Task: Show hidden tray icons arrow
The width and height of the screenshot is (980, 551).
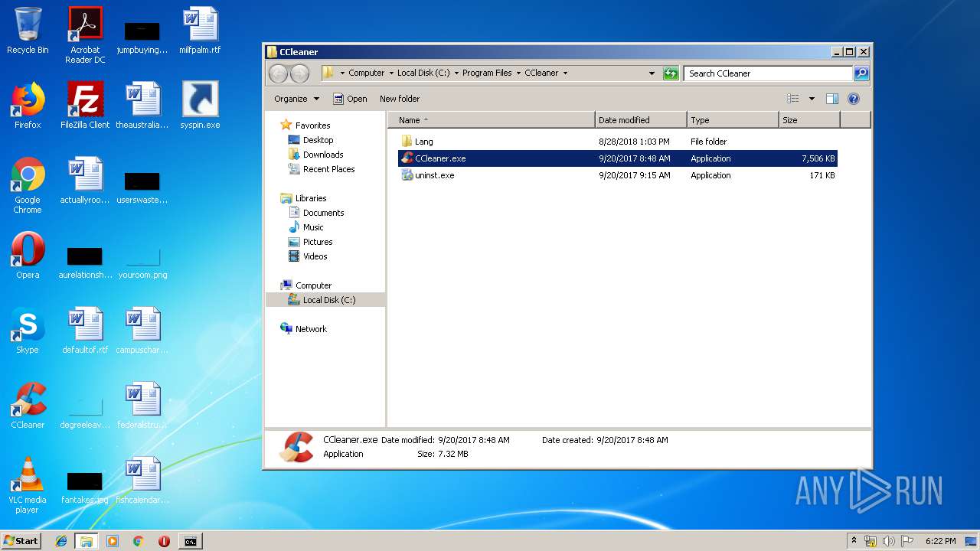Action: [854, 541]
